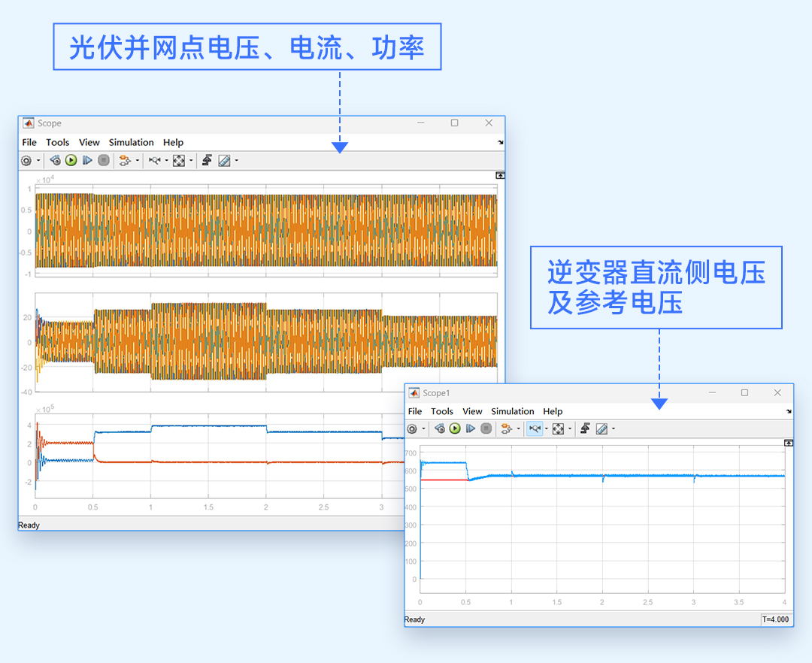812x663 pixels.
Task: Minimize the Scope1 window
Action: 713,393
